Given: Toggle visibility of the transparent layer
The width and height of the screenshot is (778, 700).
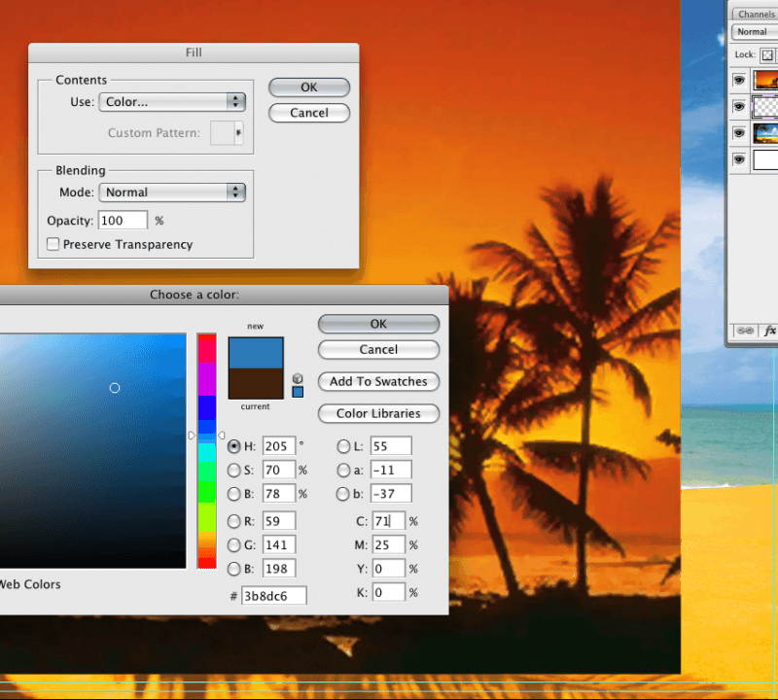Looking at the screenshot, I should click(739, 106).
